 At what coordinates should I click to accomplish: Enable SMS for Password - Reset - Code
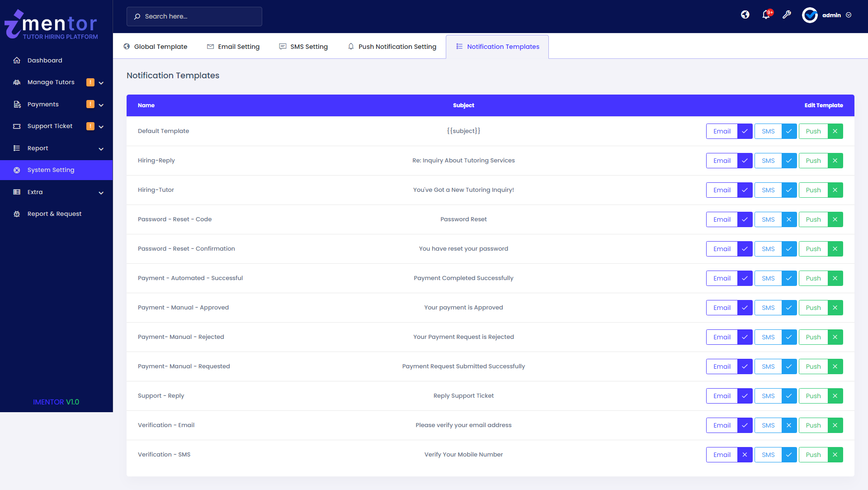789,219
